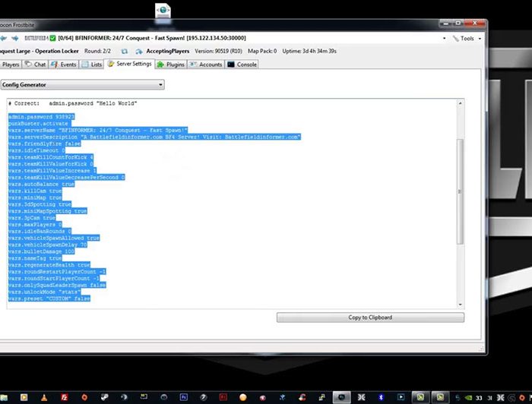
Task: Open Steam icon in taskbar
Action: pos(105,397)
